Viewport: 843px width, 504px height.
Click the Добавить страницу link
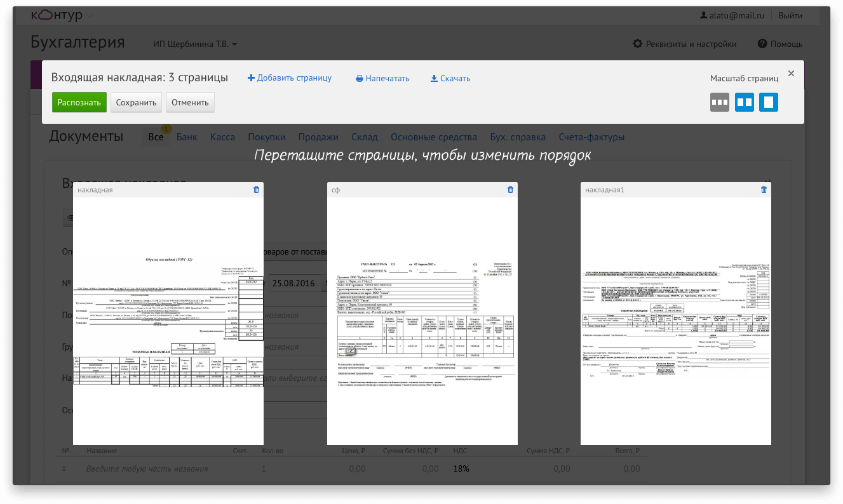click(290, 78)
